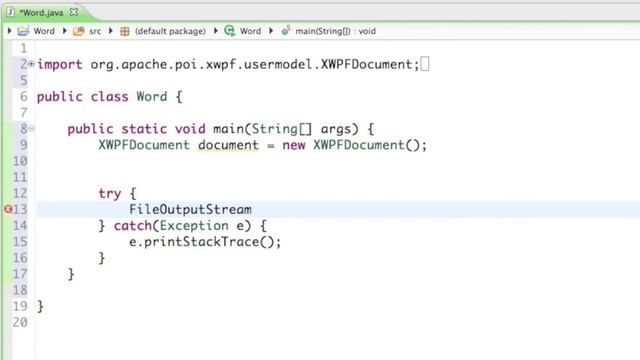Click e.printStackTrace(); on line 15
Screen dimensions: 640x360
205,242
